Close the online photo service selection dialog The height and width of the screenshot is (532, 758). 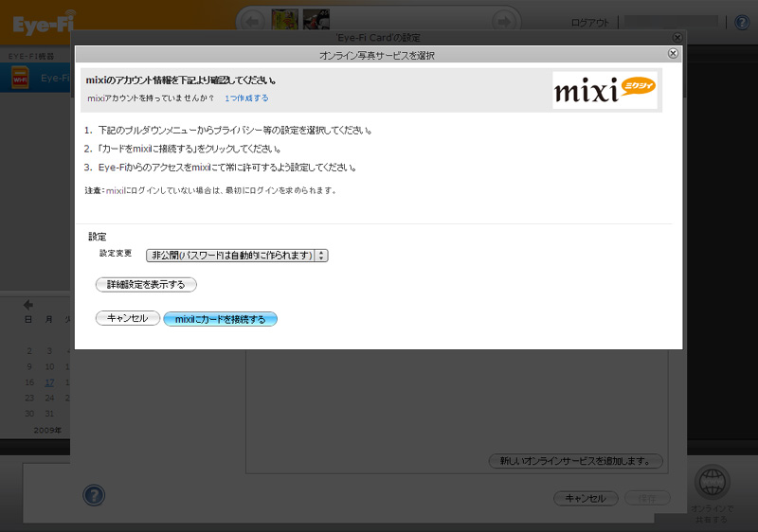pyautogui.click(x=673, y=54)
